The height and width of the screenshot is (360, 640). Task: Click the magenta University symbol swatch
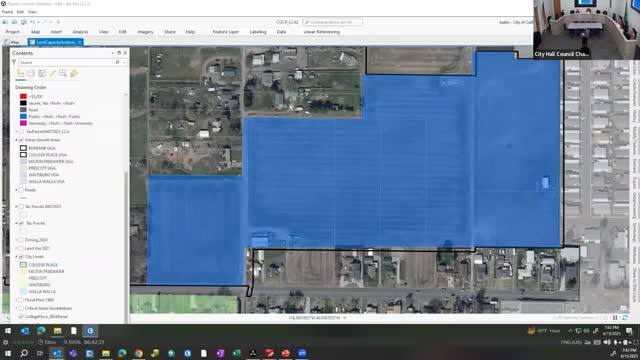coord(23,123)
